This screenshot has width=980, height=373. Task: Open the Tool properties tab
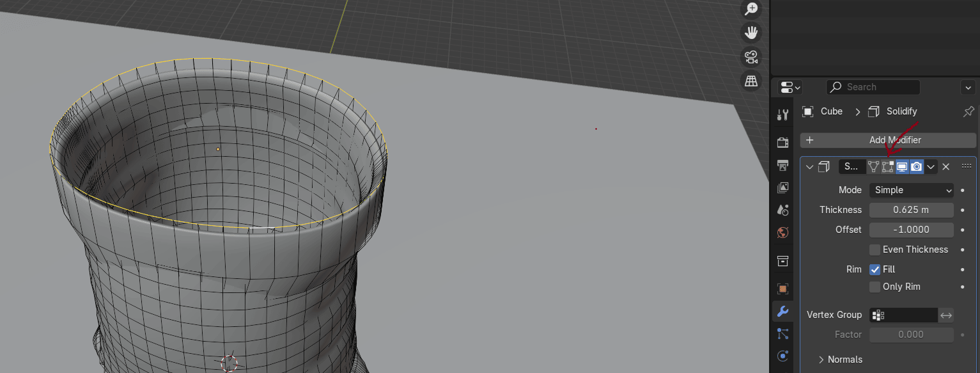[x=782, y=115]
